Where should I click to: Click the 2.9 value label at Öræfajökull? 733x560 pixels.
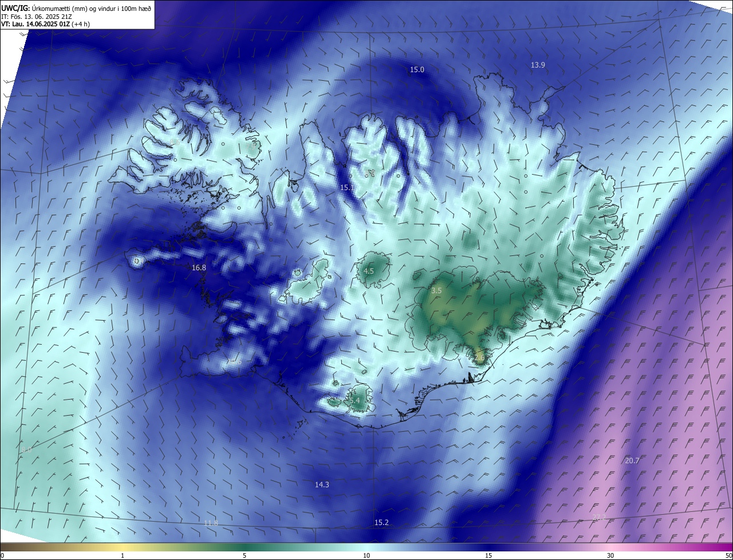pyautogui.click(x=480, y=358)
